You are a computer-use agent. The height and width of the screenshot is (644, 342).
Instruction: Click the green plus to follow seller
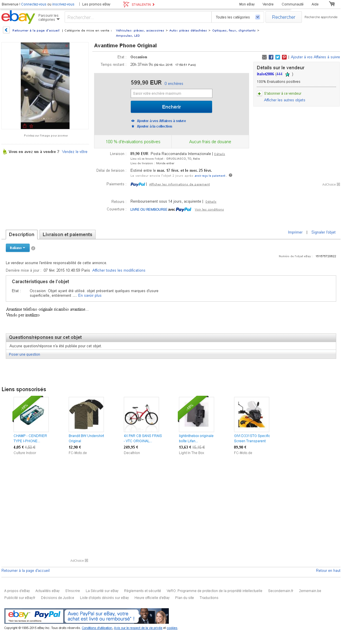tap(259, 94)
